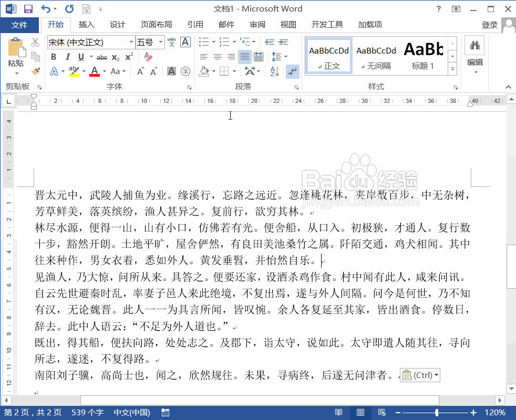Save the document with the floppy icon
The width and height of the screenshot is (516, 420).
[28, 9]
